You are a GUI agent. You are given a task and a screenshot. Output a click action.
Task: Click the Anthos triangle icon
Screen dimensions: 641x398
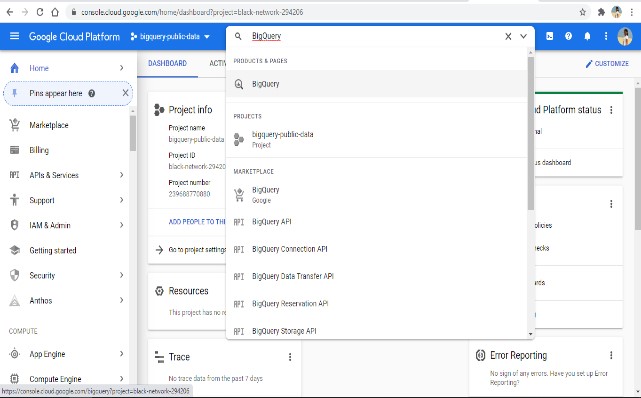pos(14,300)
